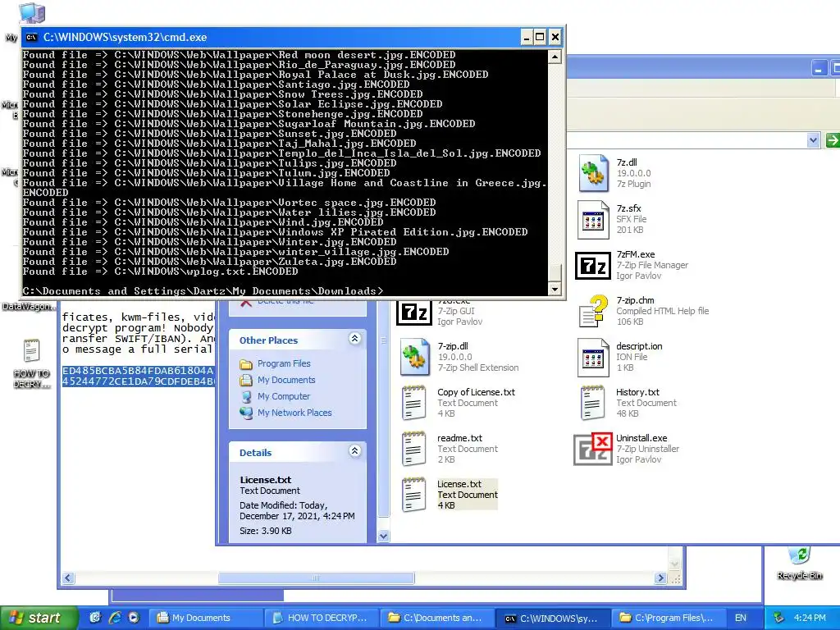Image resolution: width=840 pixels, height=630 pixels.
Task: Click the Taj_Mahal.jpg.ENCODED line in cmd
Action: [219, 143]
